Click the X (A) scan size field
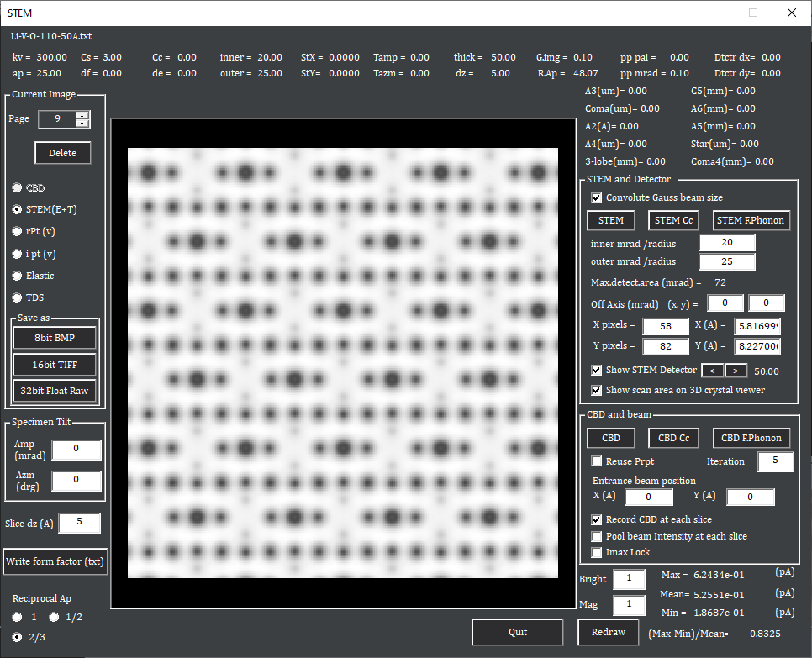This screenshot has width=812, height=658. pos(757,326)
